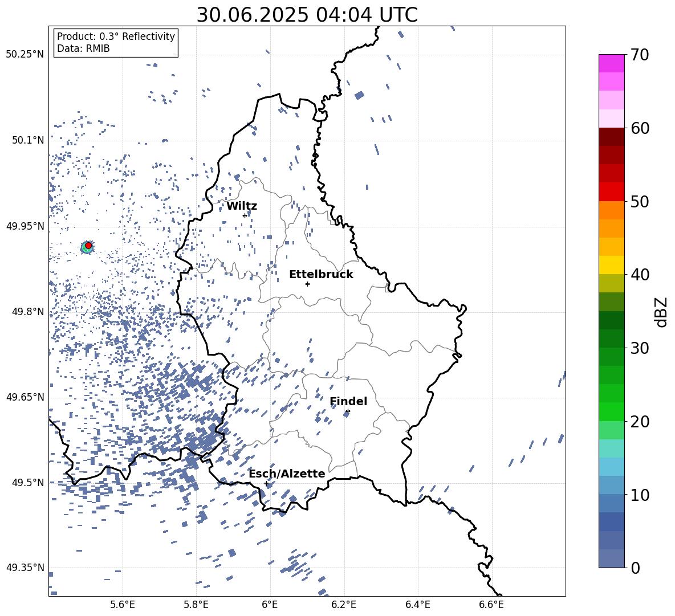The width and height of the screenshot is (675, 616).
Task: Click the 50.25°N latitude label
Action: click(x=25, y=55)
